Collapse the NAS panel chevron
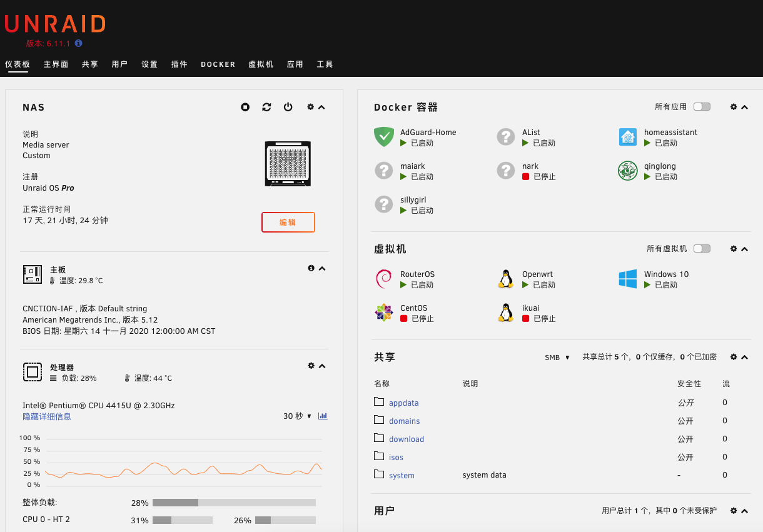This screenshot has height=532, width=763. (321, 108)
